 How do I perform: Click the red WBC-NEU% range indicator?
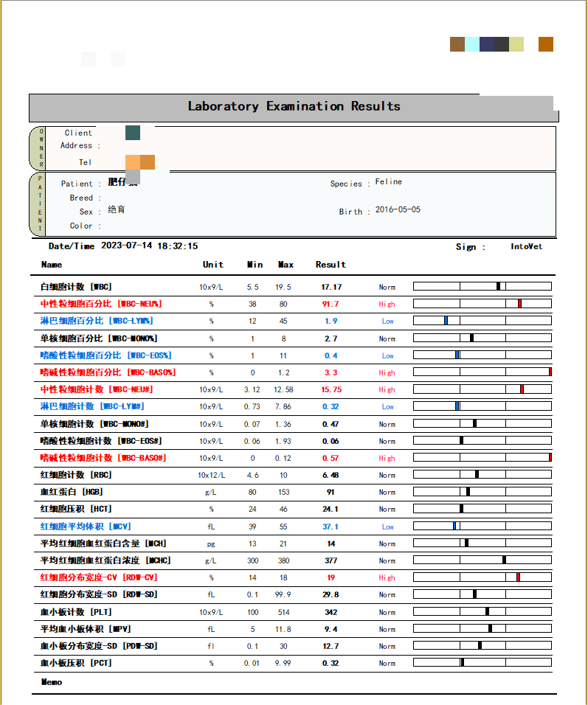519,304
